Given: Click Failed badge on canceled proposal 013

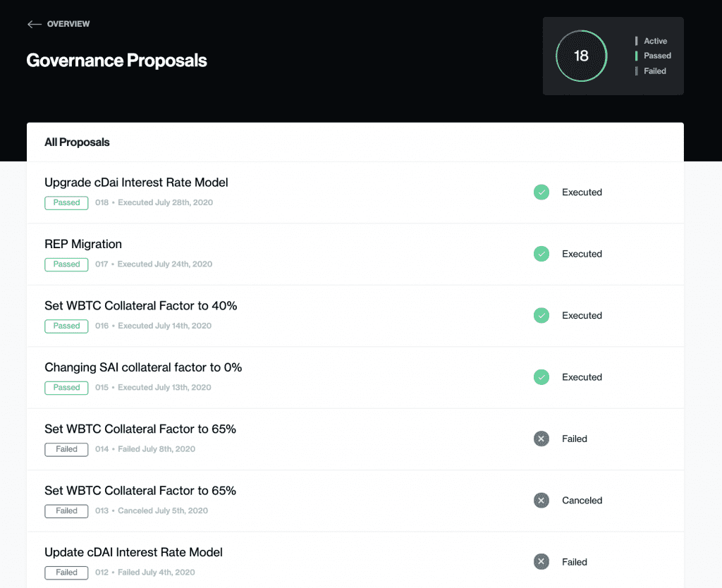Looking at the screenshot, I should pos(66,510).
